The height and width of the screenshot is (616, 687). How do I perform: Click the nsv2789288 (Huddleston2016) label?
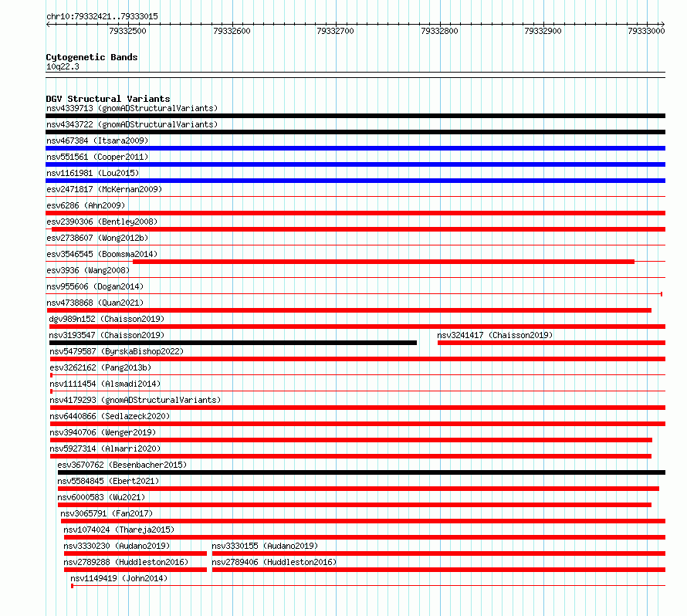(x=126, y=562)
